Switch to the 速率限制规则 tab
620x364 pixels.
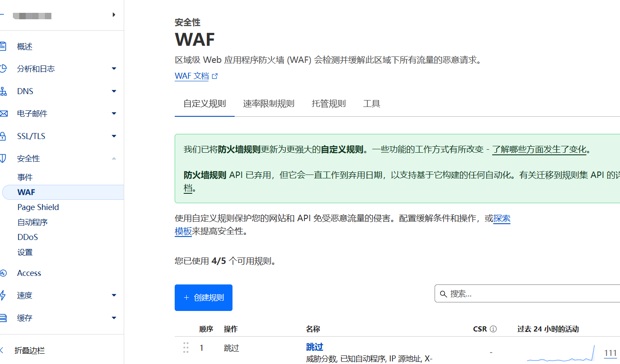pos(268,104)
